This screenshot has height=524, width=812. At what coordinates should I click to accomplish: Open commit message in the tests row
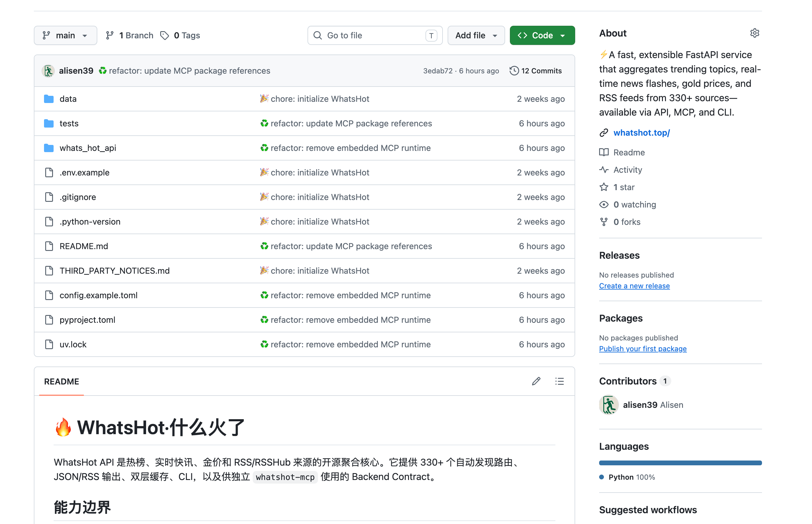point(346,123)
